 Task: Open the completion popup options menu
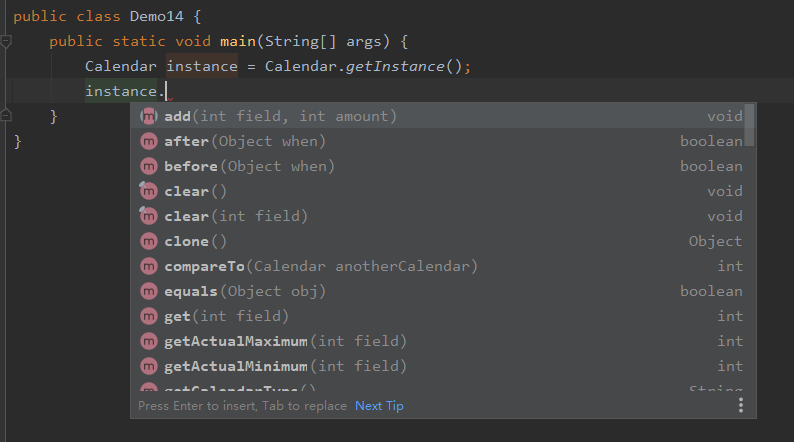pyautogui.click(x=740, y=405)
